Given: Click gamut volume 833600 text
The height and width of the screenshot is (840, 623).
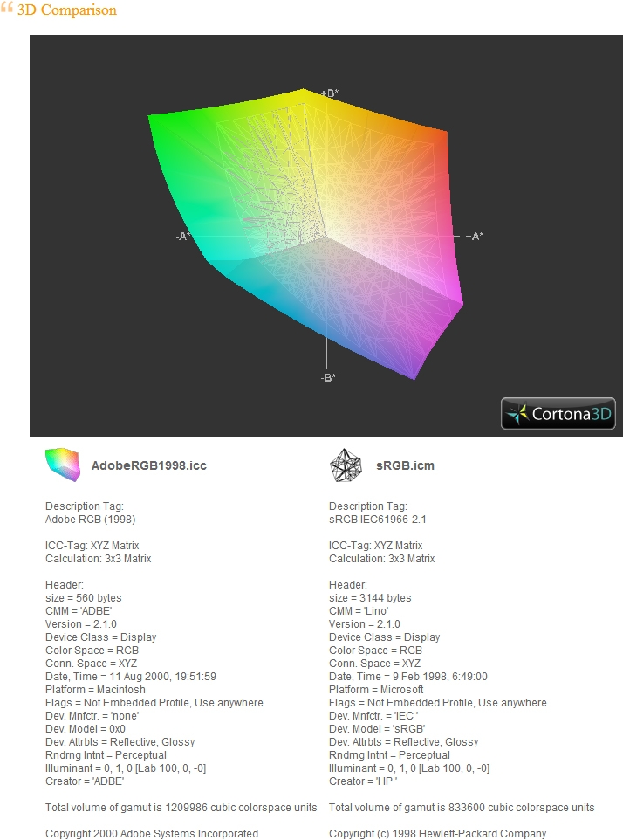Looking at the screenshot, I should pyautogui.click(x=462, y=808).
